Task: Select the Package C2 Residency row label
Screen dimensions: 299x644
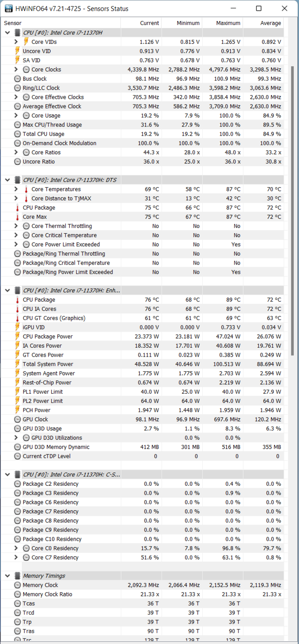Action: click(x=50, y=484)
